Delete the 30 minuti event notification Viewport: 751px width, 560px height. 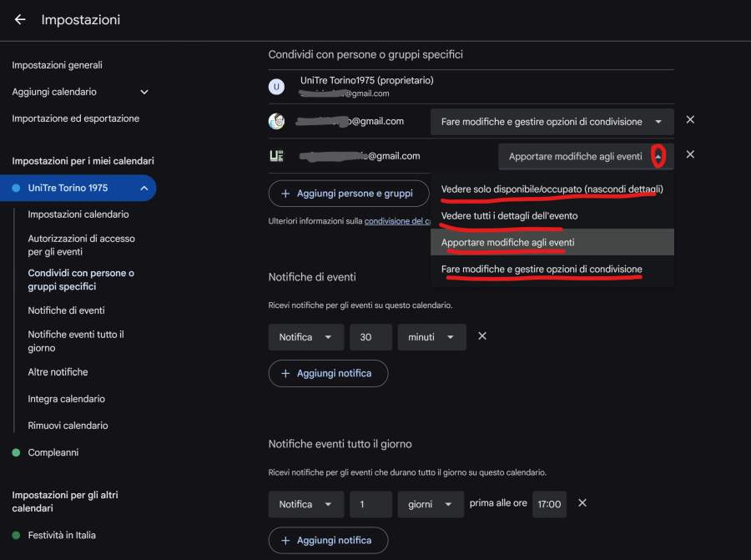482,336
